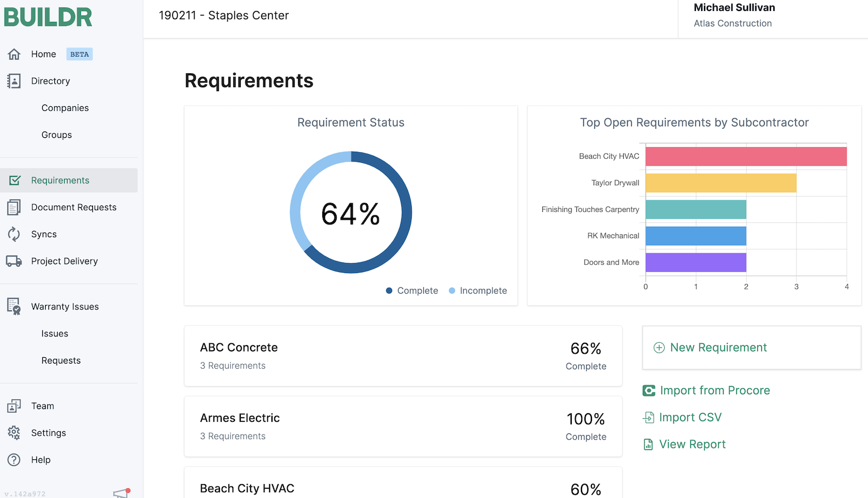Click the megaphone announcements icon
The height and width of the screenshot is (498, 868).
pos(121,493)
